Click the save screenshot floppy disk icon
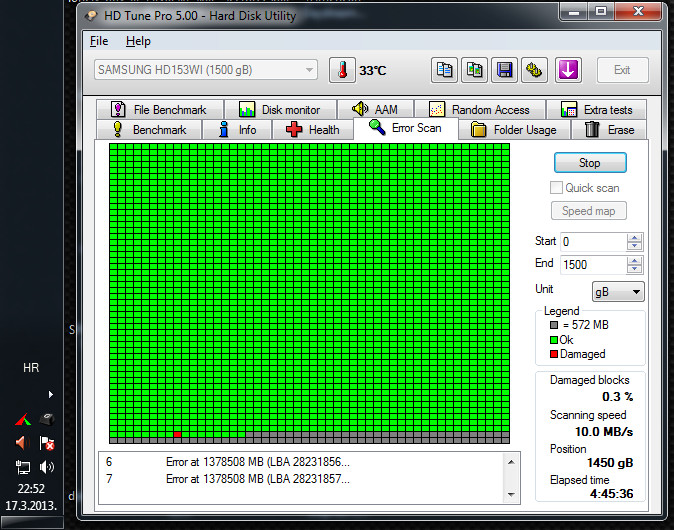This screenshot has height=530, width=674. pyautogui.click(x=505, y=70)
